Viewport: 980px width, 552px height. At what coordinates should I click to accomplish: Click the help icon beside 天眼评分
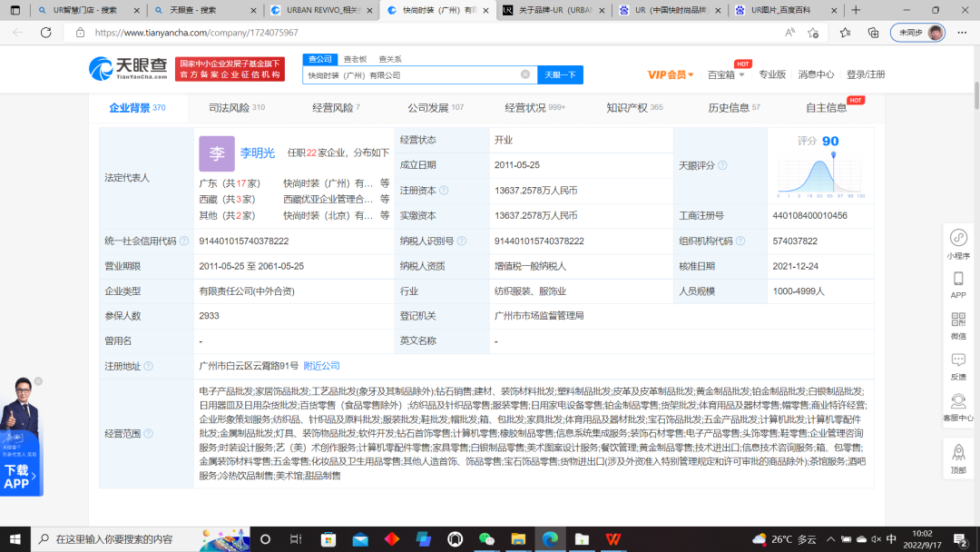point(722,165)
